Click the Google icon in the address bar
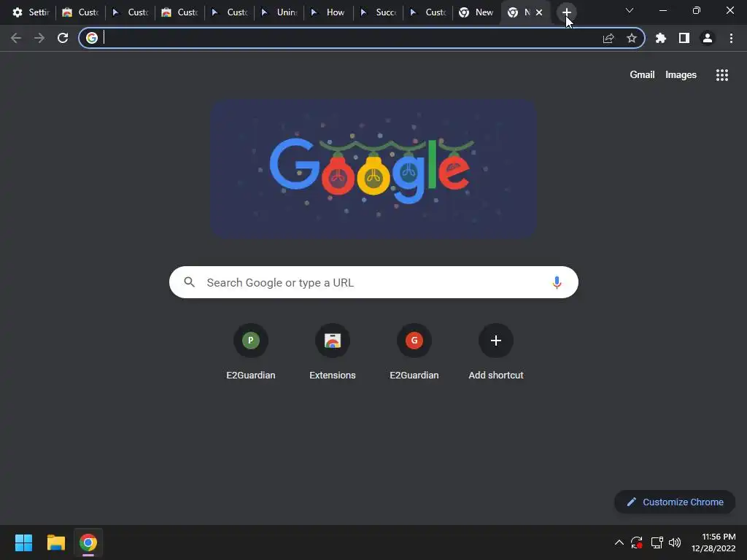The height and width of the screenshot is (560, 747). click(x=92, y=38)
